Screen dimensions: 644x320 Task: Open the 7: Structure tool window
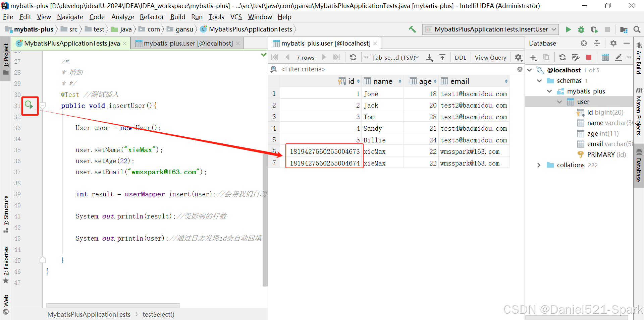tap(6, 214)
